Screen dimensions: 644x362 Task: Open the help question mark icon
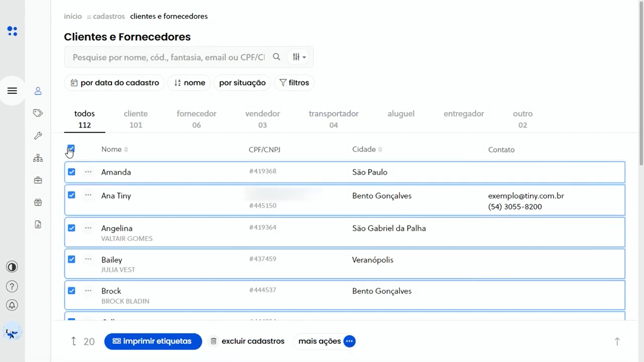(12, 286)
